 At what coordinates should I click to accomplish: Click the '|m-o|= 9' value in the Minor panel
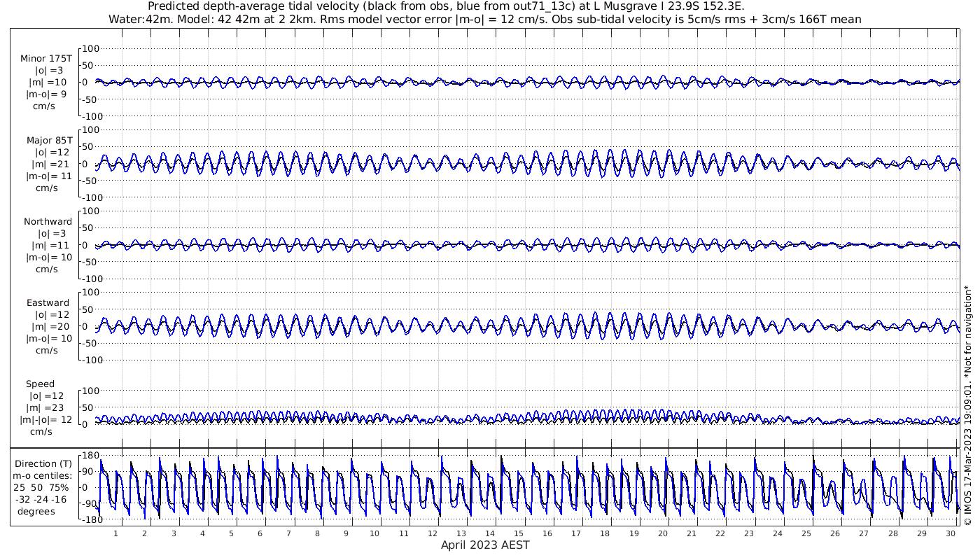pyautogui.click(x=46, y=94)
